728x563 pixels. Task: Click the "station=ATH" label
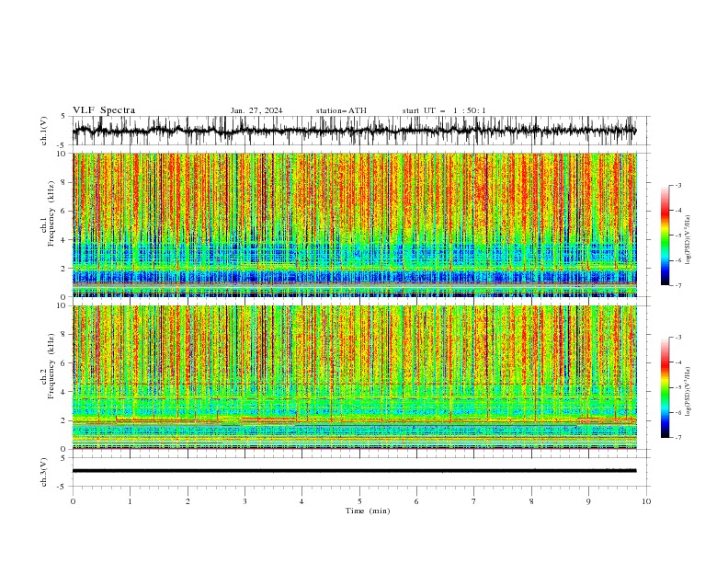coord(341,110)
